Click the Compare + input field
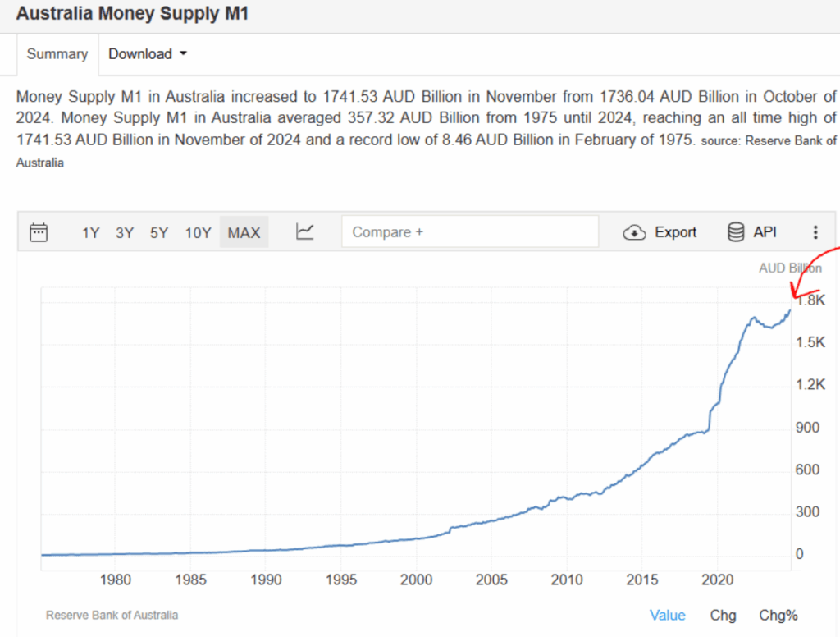 (470, 232)
